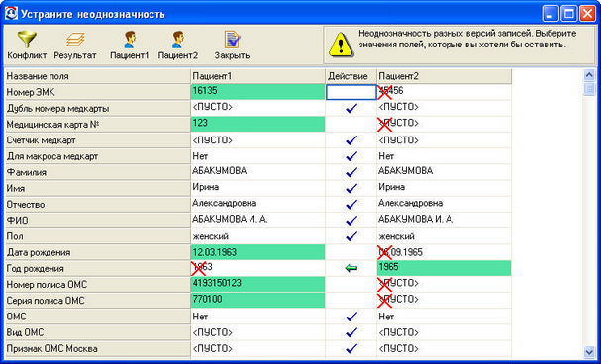This screenshot has width=601, height=364.
Task: Click the yellow warning icon
Action: click(341, 45)
